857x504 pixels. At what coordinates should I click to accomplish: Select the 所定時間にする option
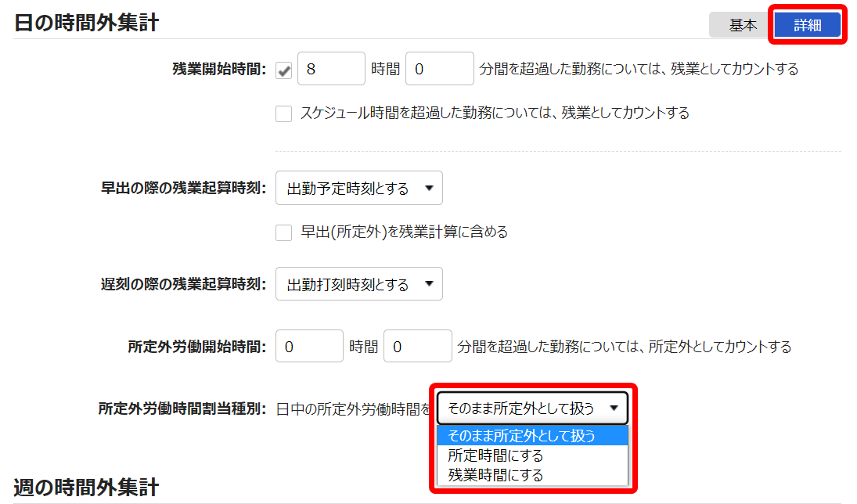click(x=532, y=455)
